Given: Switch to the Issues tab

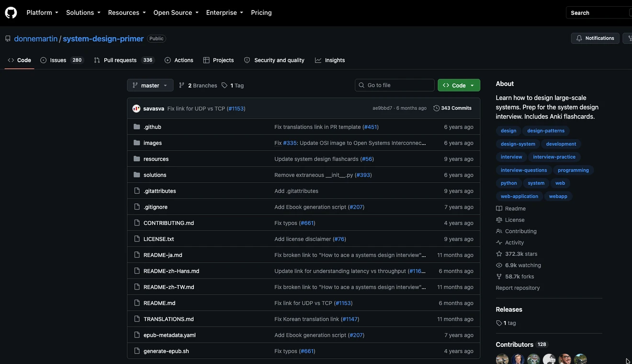Looking at the screenshot, I should 61,60.
